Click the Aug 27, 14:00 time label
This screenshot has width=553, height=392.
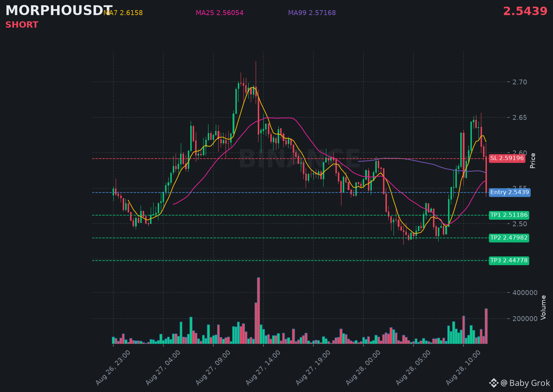click(263, 368)
